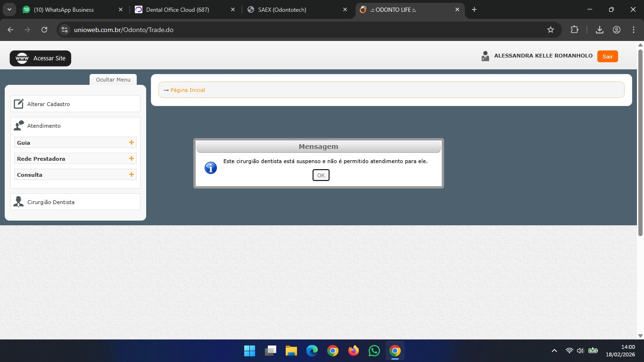The height and width of the screenshot is (362, 644).
Task: Click the suspended dentist message text
Action: coord(325,161)
